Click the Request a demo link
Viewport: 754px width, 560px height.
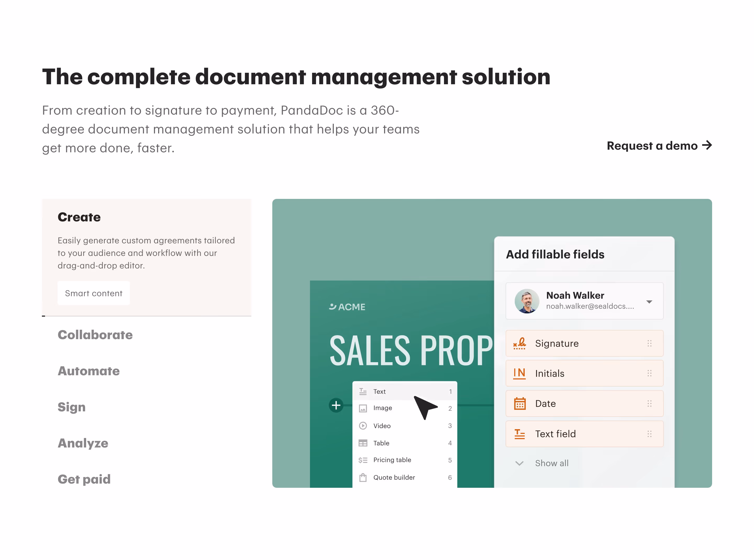click(659, 145)
